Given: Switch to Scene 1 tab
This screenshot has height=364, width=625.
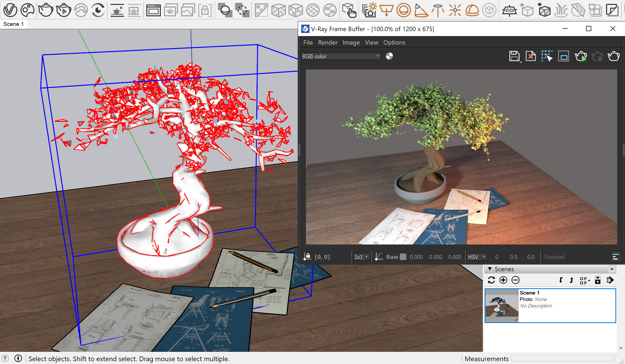Looking at the screenshot, I should pyautogui.click(x=13, y=24).
